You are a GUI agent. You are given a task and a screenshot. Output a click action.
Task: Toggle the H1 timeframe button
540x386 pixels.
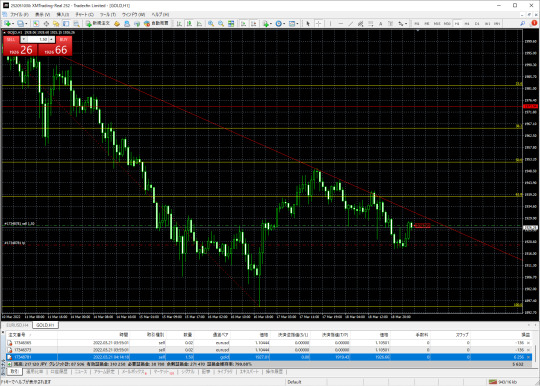tap(457, 23)
